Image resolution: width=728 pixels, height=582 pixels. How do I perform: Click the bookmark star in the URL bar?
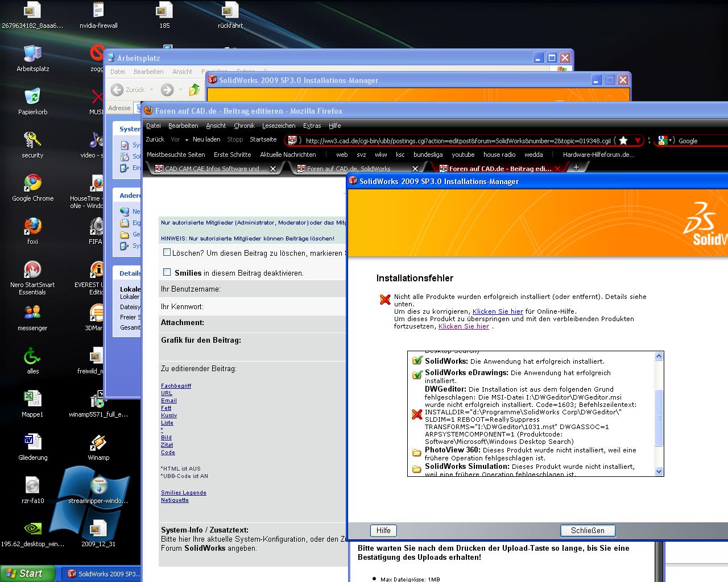click(623, 140)
